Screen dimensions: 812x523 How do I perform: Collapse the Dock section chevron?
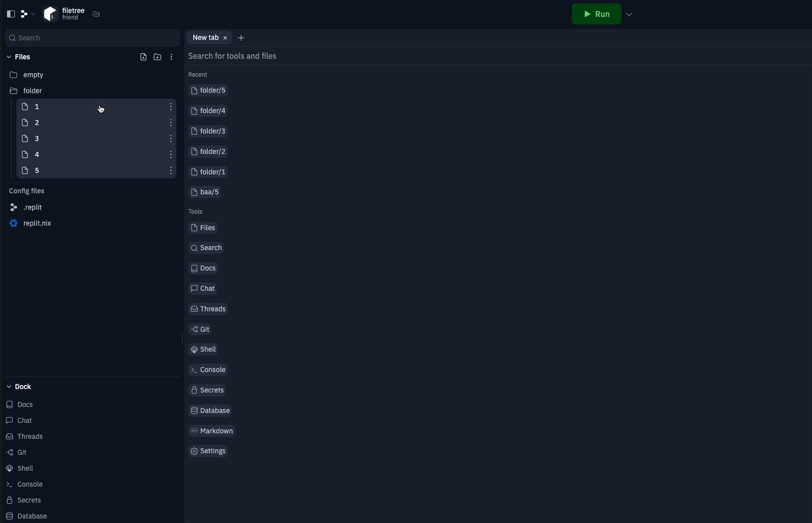point(9,387)
